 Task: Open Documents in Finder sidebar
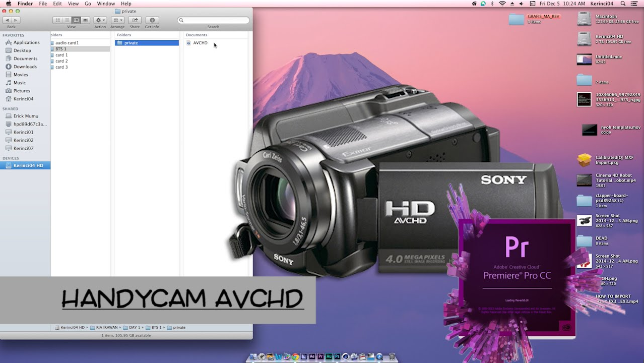(25, 58)
